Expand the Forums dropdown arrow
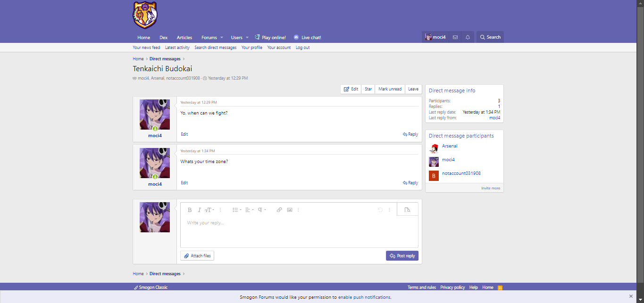The width and height of the screenshot is (644, 303). (x=222, y=38)
